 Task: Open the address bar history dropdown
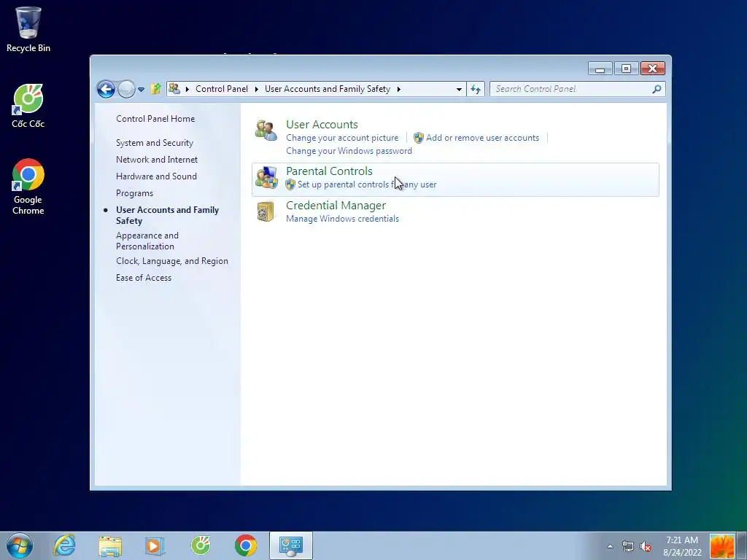coord(459,89)
